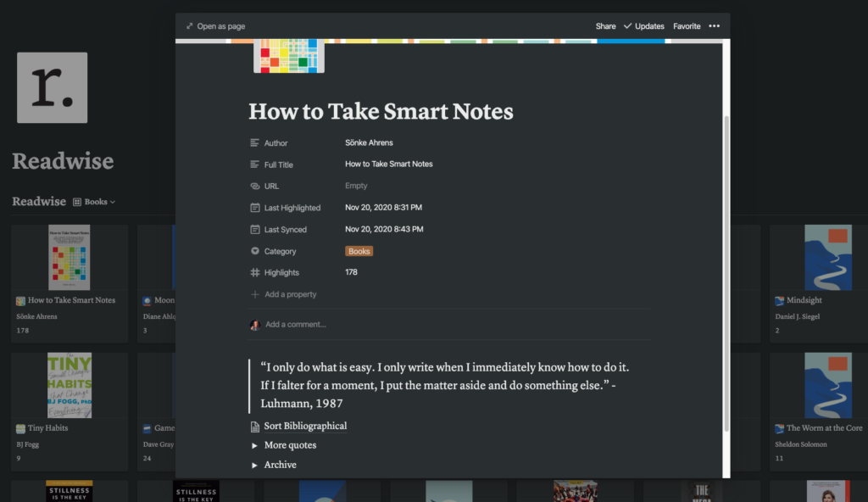Mark page as Favorite
This screenshot has width=868, height=502.
[x=687, y=26]
